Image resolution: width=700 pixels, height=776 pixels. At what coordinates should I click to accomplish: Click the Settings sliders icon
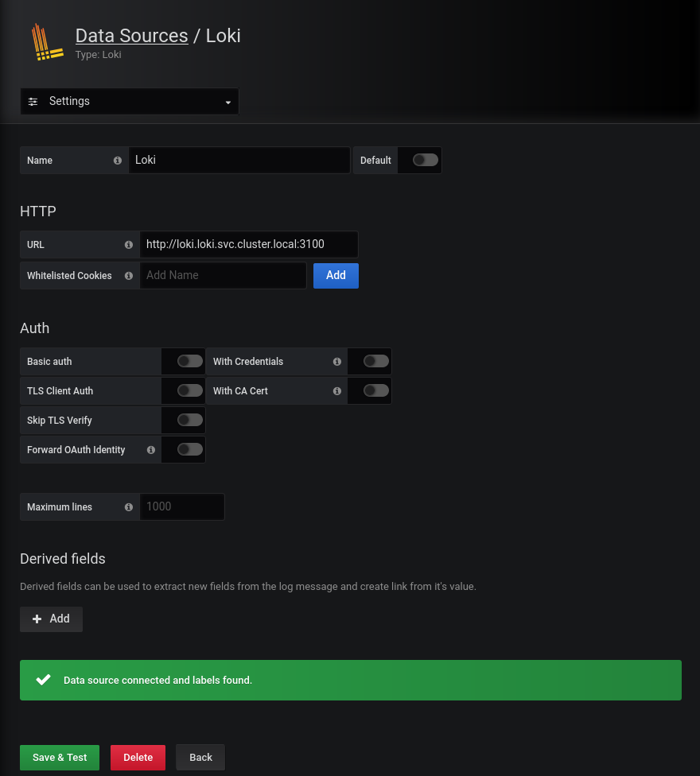pyautogui.click(x=33, y=102)
